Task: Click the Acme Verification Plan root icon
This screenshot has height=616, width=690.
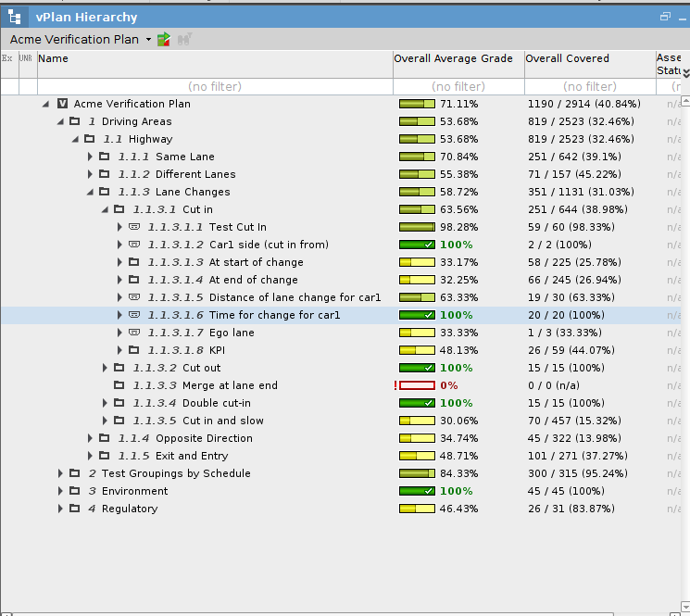Action: coord(62,104)
